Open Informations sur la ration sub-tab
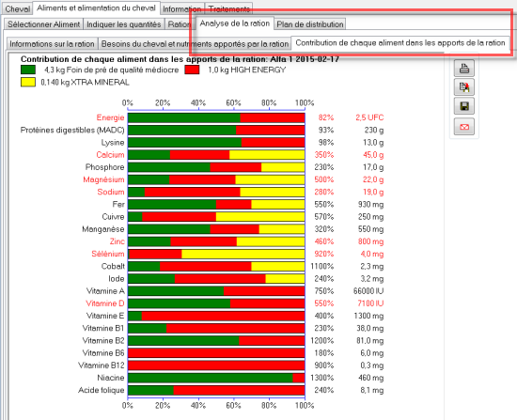Screen dimensions: 517x420 coord(52,44)
